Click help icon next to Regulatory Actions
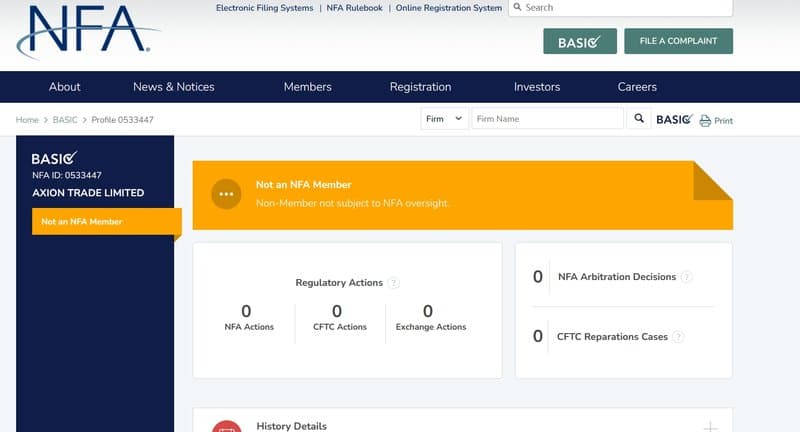 click(393, 283)
